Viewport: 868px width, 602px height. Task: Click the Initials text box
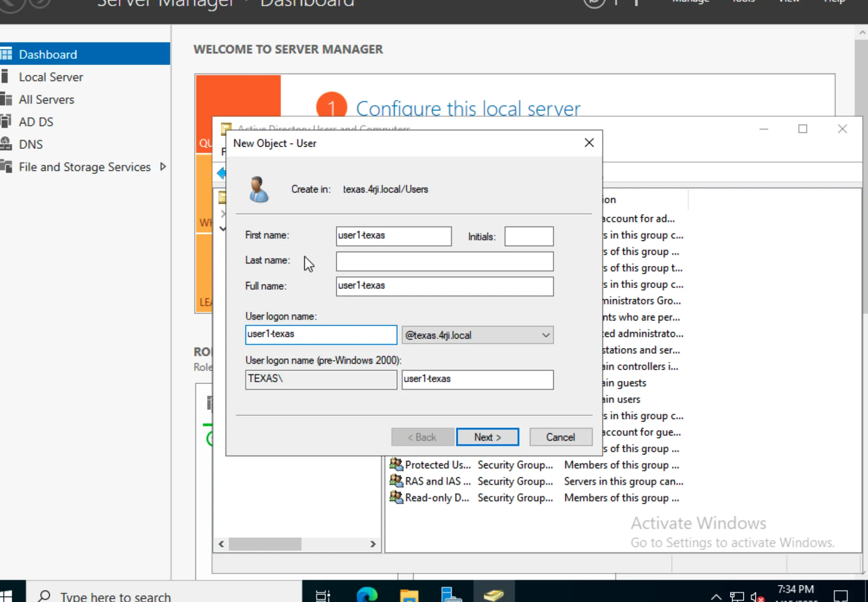point(529,236)
